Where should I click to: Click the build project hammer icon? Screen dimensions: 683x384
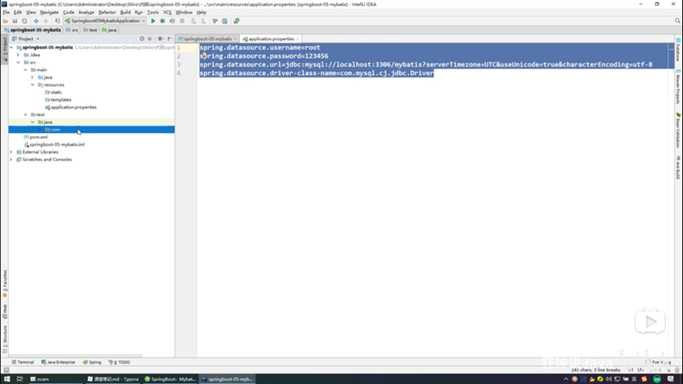tap(57, 21)
